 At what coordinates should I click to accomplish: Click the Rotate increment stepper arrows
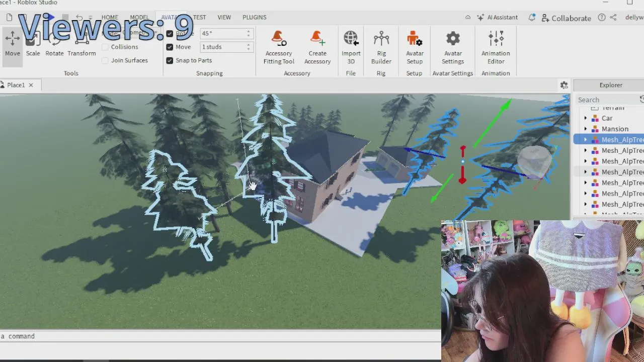pyautogui.click(x=248, y=33)
